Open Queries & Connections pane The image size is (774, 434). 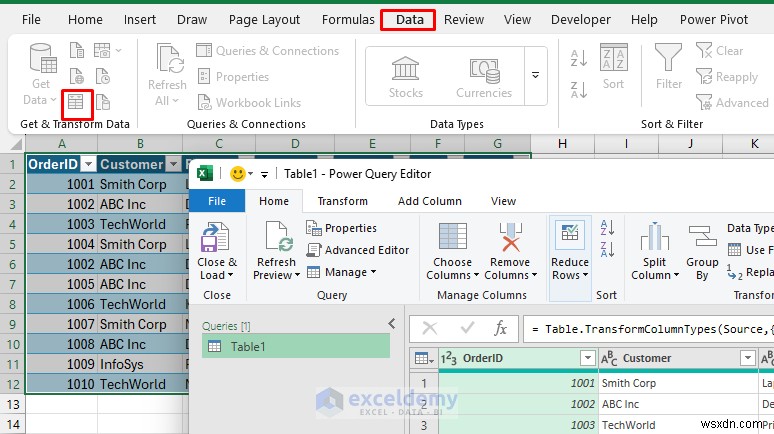pos(268,50)
